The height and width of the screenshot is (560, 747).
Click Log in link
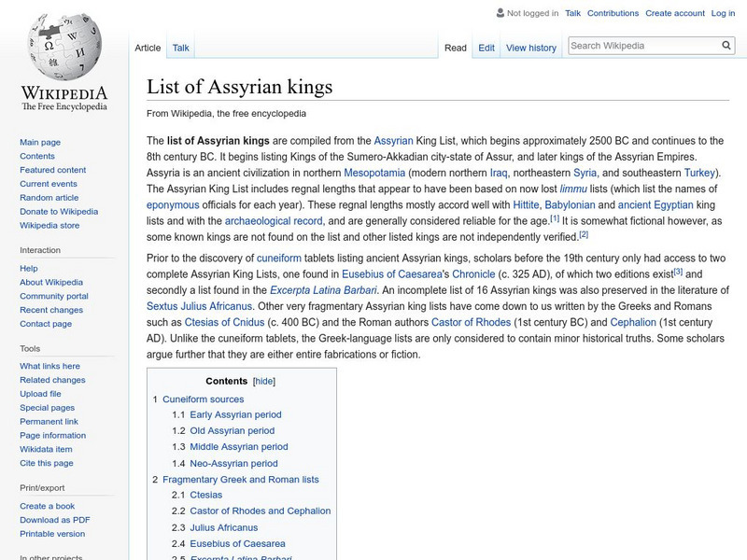(x=723, y=13)
